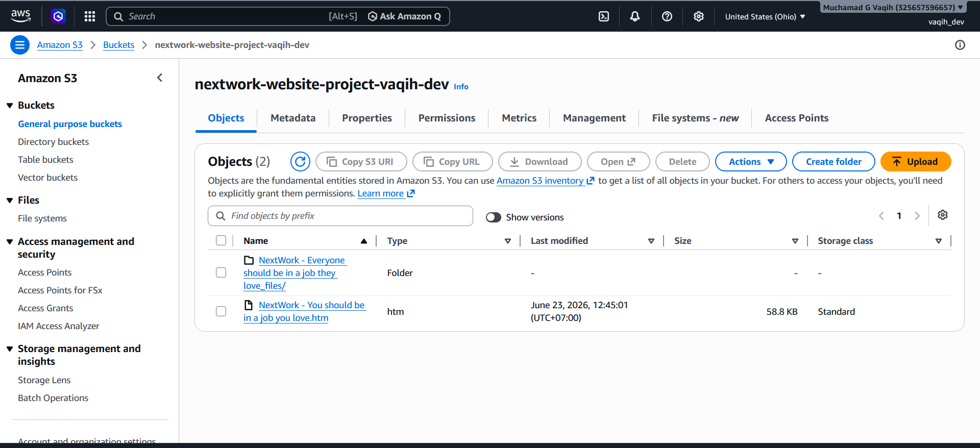Switch to the Properties tab
Image resolution: width=980 pixels, height=448 pixels.
(x=366, y=118)
